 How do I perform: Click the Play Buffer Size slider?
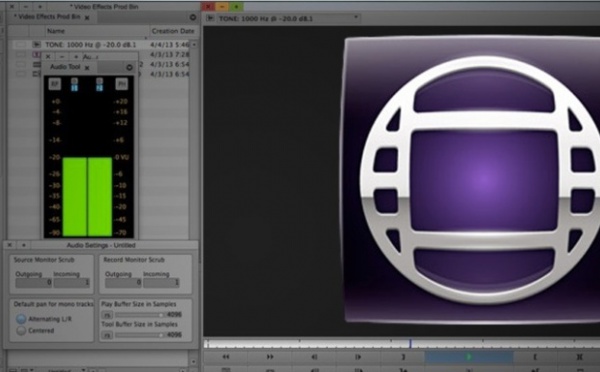tap(140, 315)
